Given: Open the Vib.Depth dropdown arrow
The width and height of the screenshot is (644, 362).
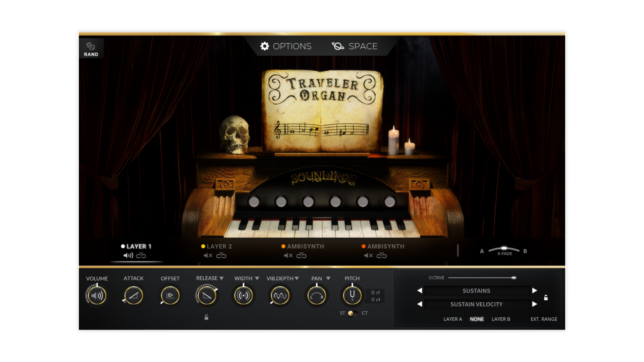Looking at the screenshot, I should (x=296, y=278).
